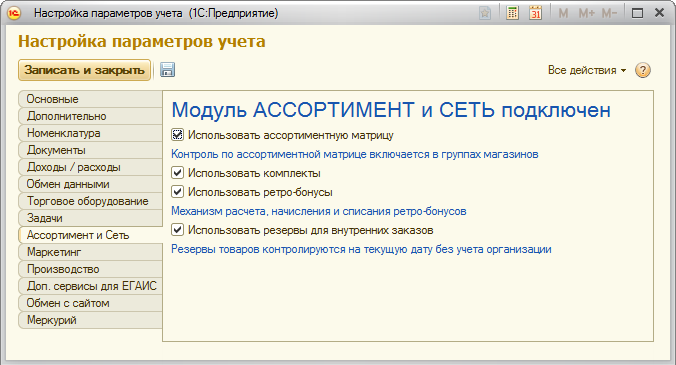Click the M+ memory add button
676x365 pixels.
tap(586, 13)
